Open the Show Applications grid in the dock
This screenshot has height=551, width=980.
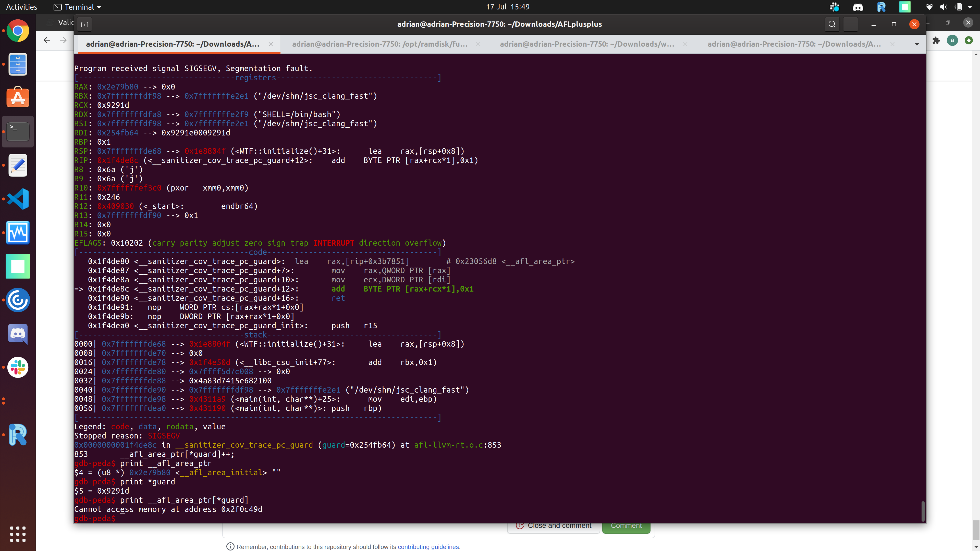click(18, 534)
